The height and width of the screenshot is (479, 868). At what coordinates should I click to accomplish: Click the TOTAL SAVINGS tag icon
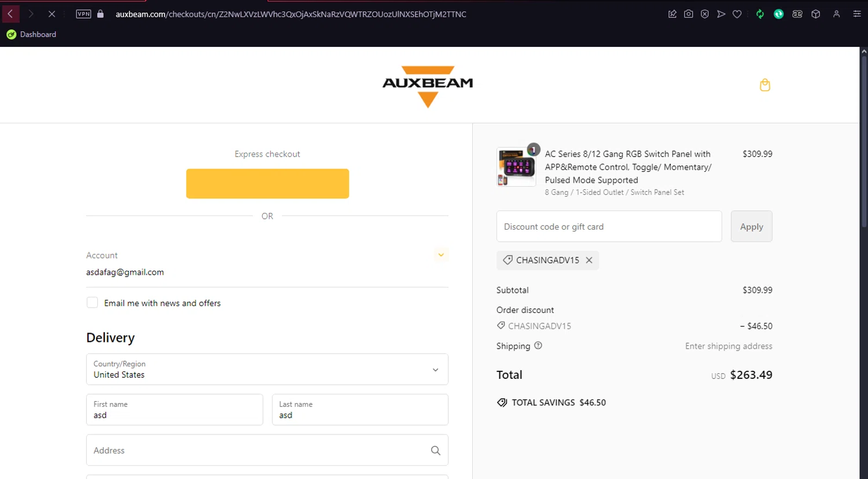click(502, 403)
